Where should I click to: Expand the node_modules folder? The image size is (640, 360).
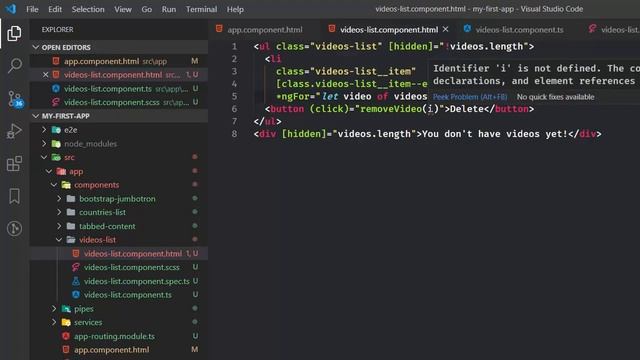(44, 144)
